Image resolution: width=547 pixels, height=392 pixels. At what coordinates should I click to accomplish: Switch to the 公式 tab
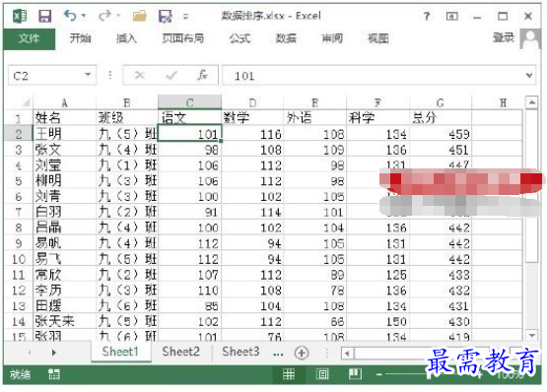pos(239,38)
